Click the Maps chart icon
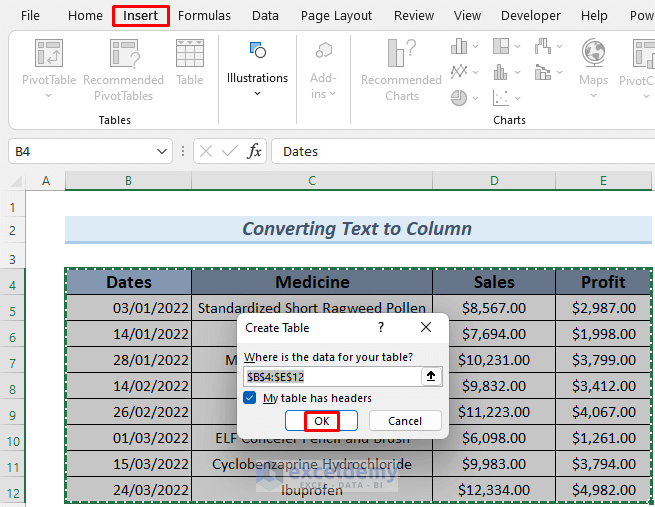Screen dimensions: 655x507 pos(593,53)
